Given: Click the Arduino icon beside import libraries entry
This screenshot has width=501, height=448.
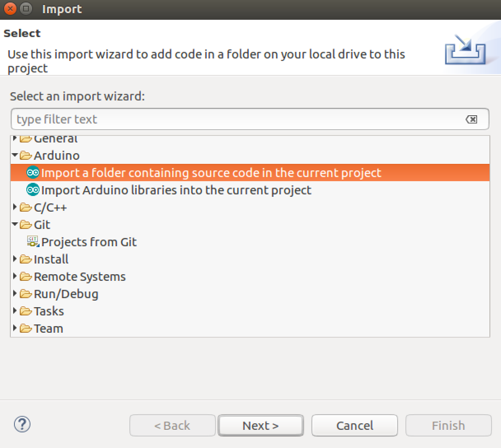Looking at the screenshot, I should pyautogui.click(x=33, y=190).
